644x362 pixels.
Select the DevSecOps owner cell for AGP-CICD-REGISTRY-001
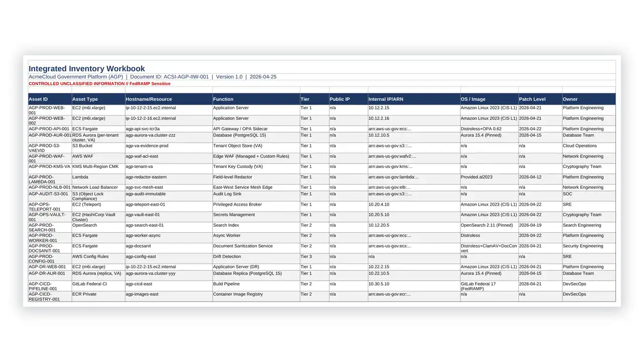click(589, 297)
